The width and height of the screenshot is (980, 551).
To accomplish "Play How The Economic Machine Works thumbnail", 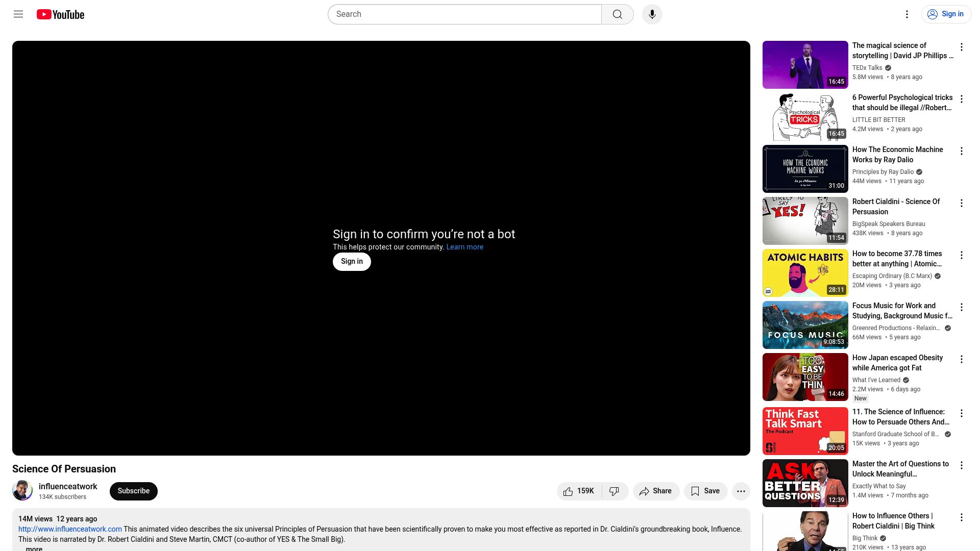I will (805, 169).
